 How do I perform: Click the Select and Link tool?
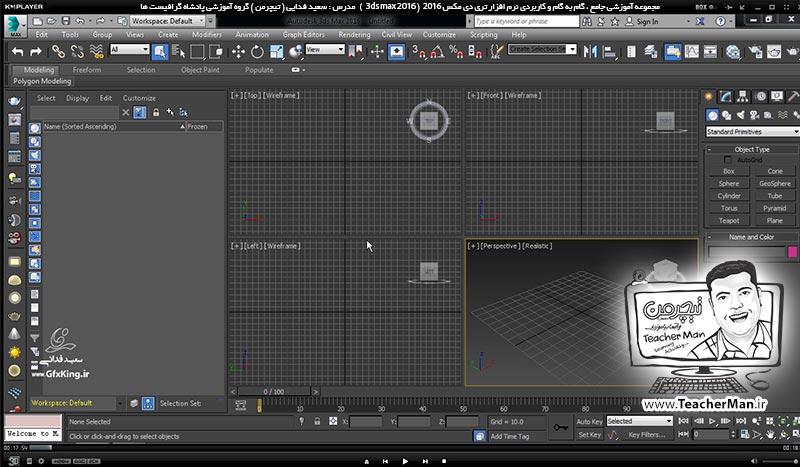coord(58,52)
